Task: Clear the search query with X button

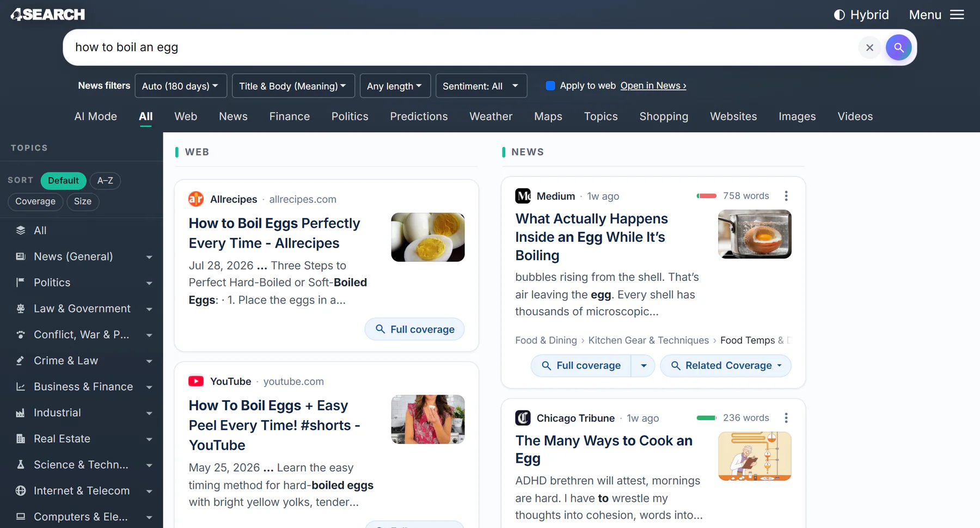Action: 869,47
